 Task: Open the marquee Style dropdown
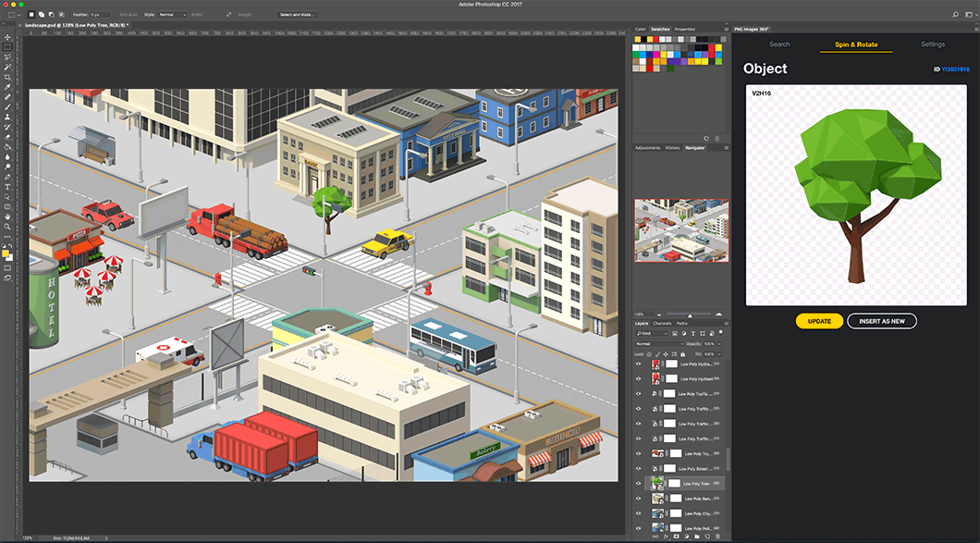(171, 15)
